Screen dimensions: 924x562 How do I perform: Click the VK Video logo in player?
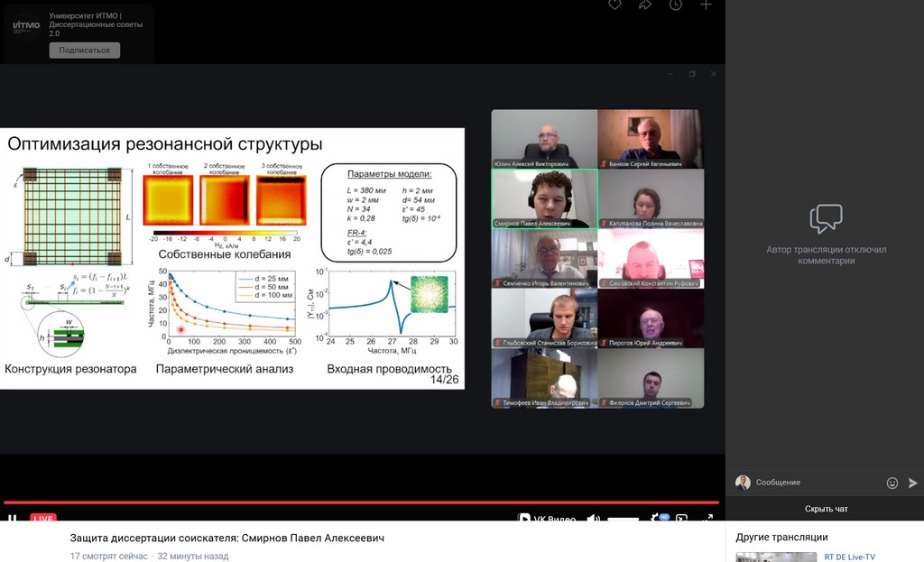coord(547,519)
